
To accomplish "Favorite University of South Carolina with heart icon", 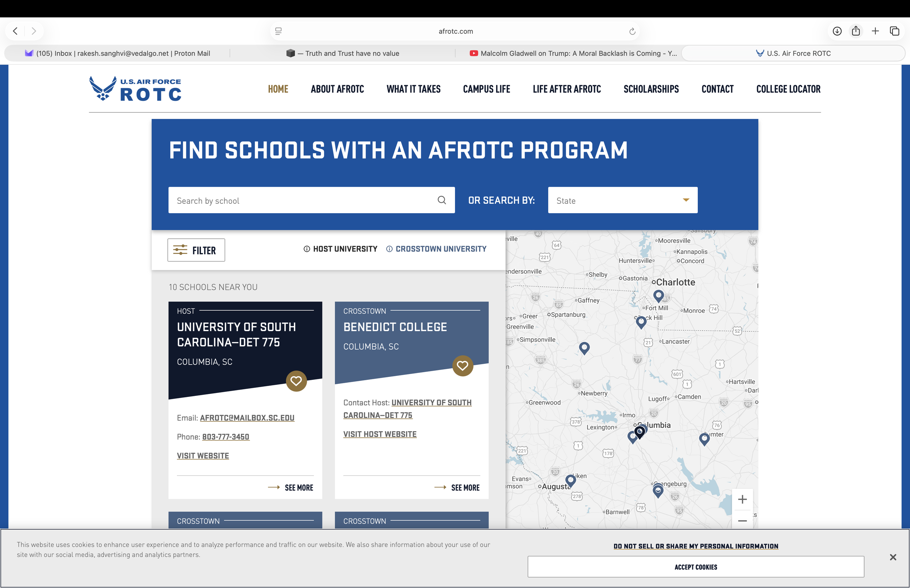I will (296, 381).
